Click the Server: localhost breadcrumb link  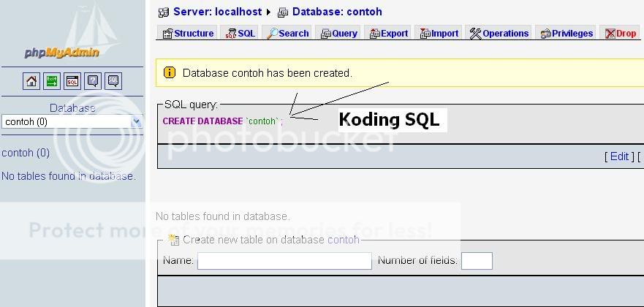coord(217,12)
